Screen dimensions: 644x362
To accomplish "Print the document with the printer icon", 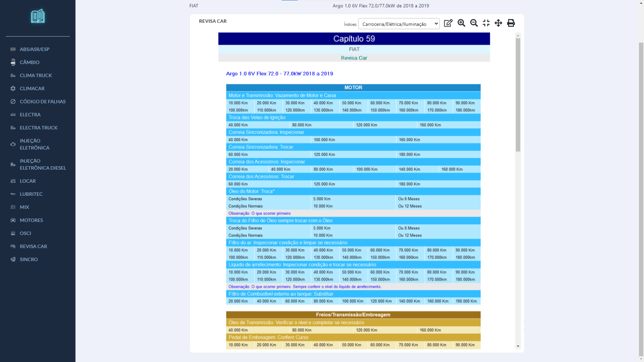I will [511, 23].
